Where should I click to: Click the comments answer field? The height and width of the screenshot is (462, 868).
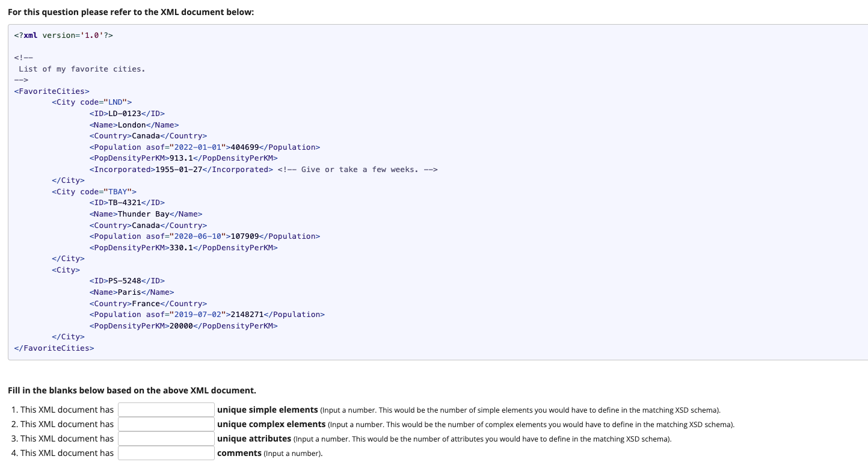(166, 452)
